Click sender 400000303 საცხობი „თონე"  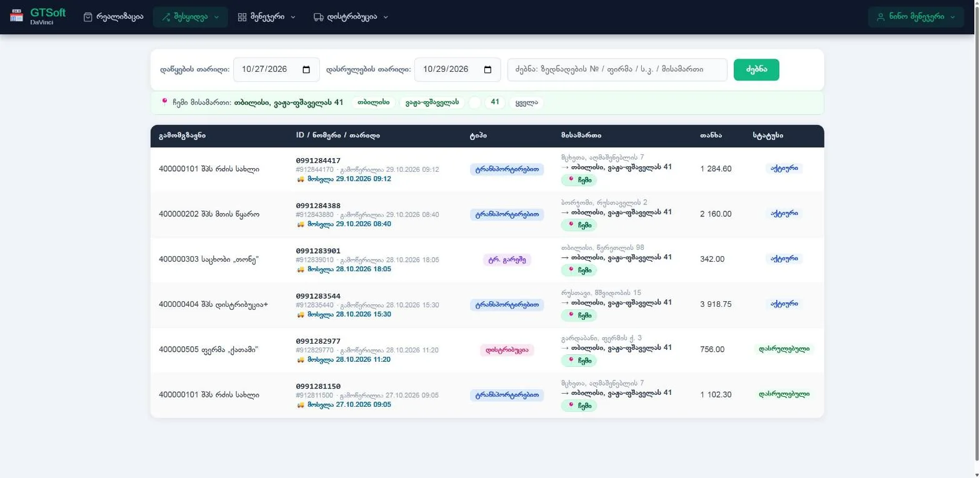[x=209, y=259]
